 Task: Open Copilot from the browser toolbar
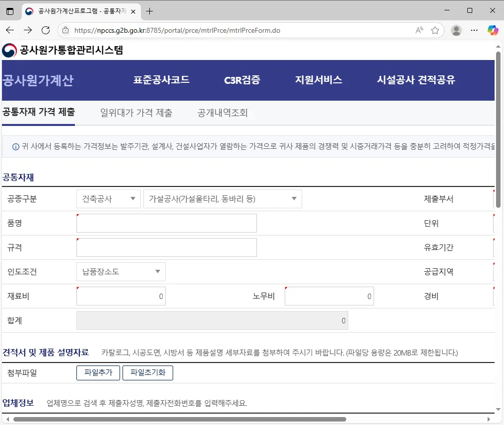[493, 30]
